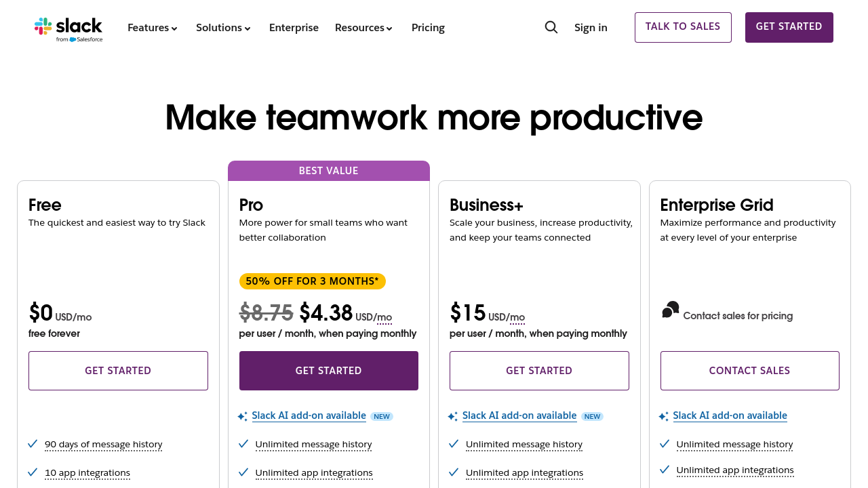Click the Sign in link
Screen dimensions: 868x488
coord(591,28)
